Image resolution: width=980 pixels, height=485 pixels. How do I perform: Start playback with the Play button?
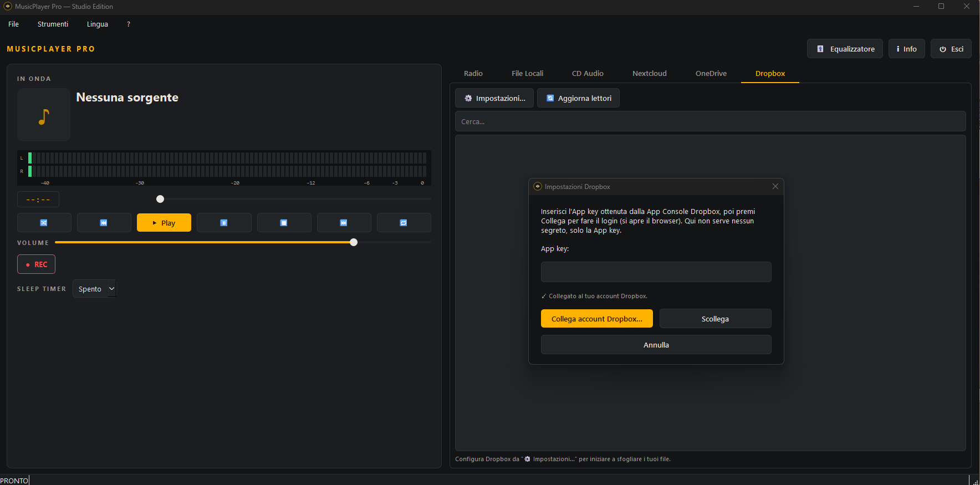pos(164,223)
